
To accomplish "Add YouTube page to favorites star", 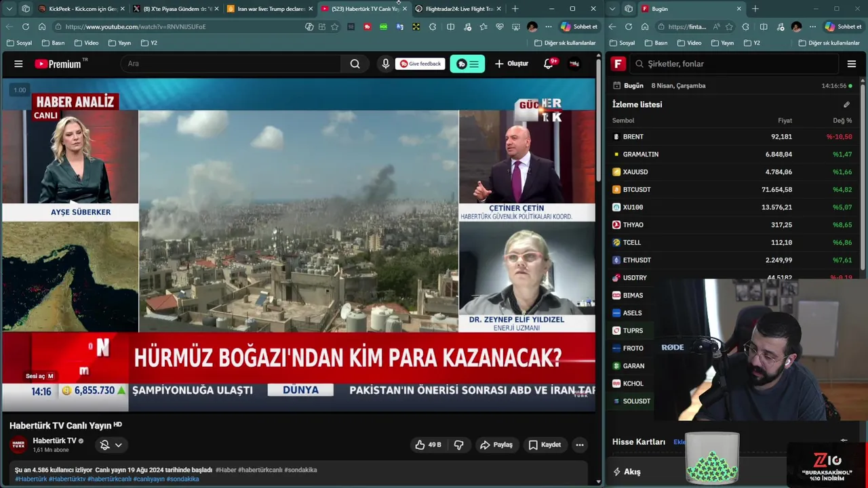I will (334, 26).
